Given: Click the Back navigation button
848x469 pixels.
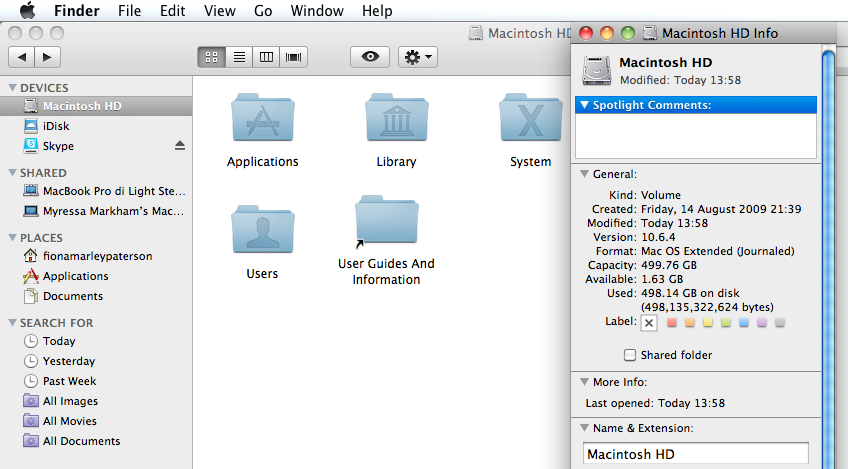Looking at the screenshot, I should click(23, 57).
